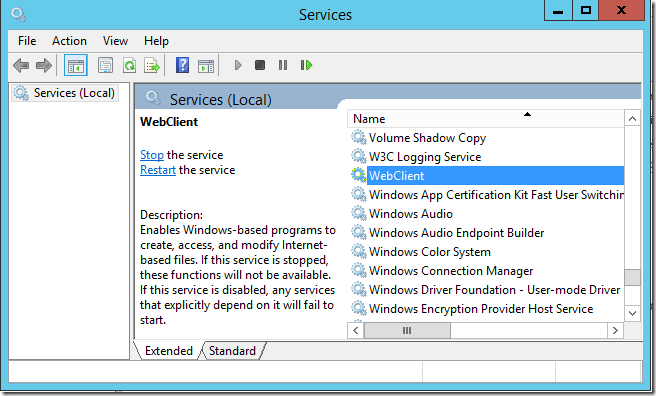The width and height of the screenshot is (656, 396).
Task: Go back with the Back arrow
Action: tap(20, 66)
